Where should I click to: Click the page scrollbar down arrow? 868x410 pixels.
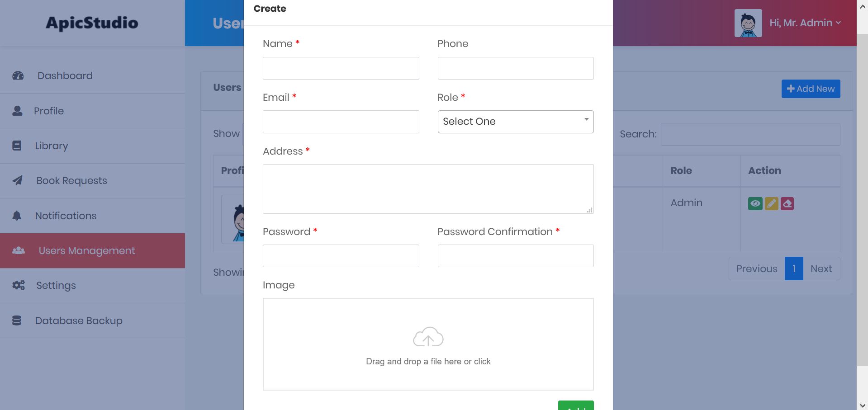point(862,405)
